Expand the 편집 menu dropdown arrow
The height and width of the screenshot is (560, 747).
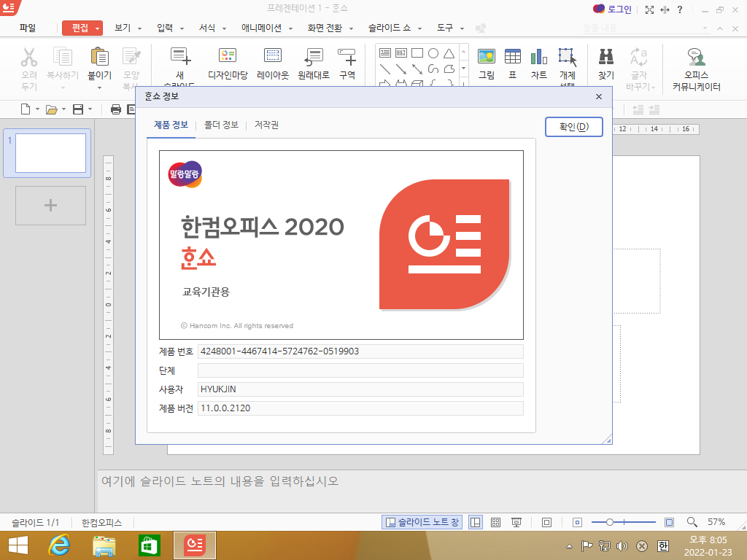[97, 28]
